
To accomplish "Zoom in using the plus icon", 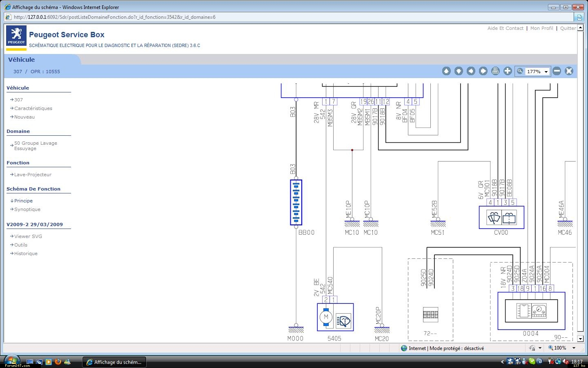I will point(508,71).
